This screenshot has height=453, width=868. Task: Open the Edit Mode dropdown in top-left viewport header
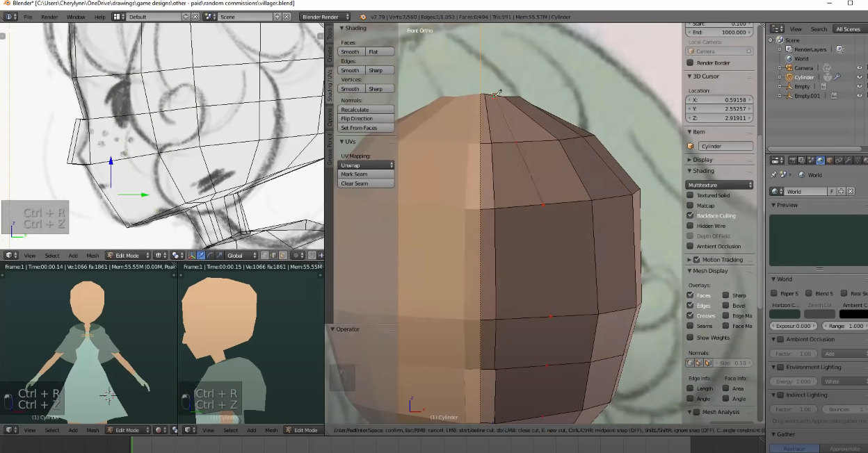[128, 256]
